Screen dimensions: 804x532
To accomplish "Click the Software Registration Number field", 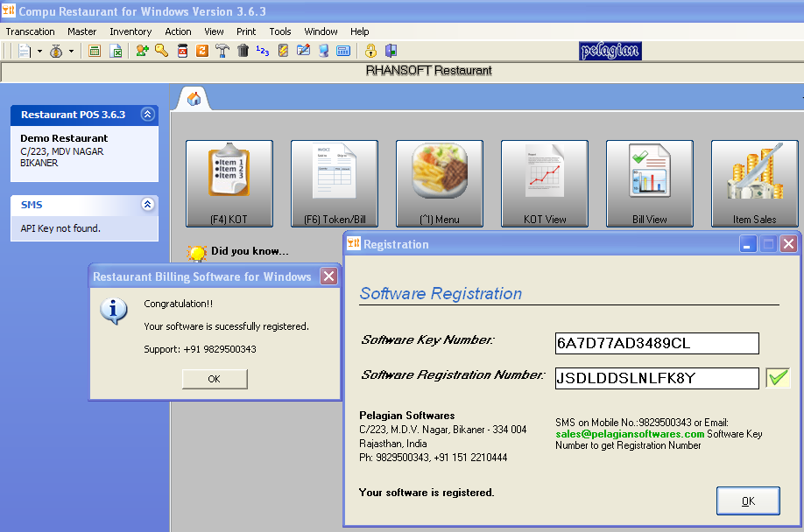I will point(657,378).
